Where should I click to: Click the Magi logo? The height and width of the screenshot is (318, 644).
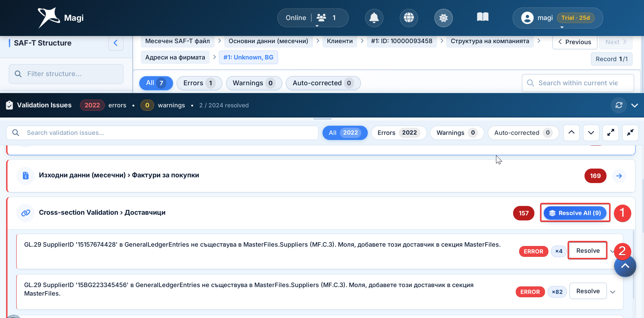[61, 18]
